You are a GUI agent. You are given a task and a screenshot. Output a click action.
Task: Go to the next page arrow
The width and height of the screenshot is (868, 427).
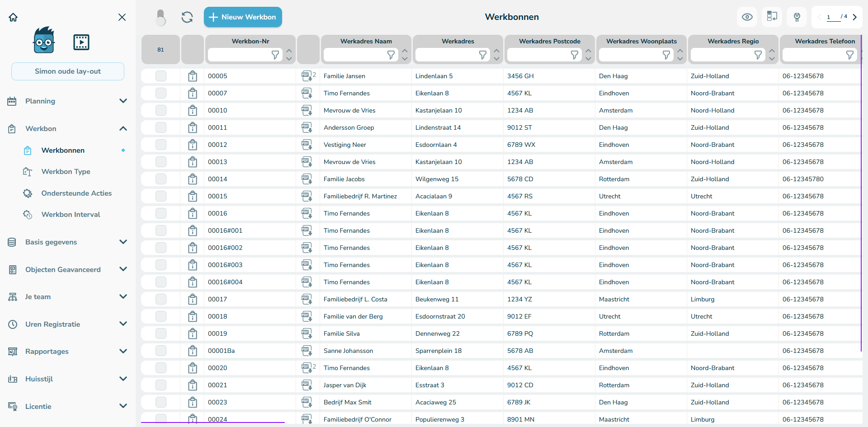pyautogui.click(x=854, y=17)
